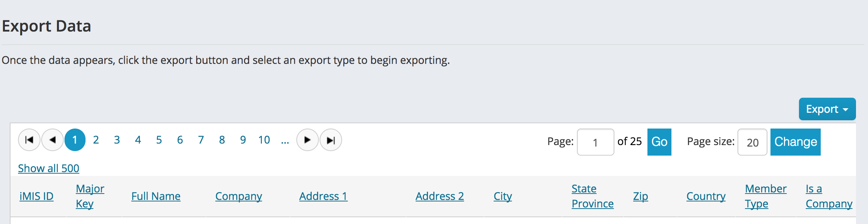The image size is (868, 224).
Task: Go to the first page of results
Action: coord(29,140)
